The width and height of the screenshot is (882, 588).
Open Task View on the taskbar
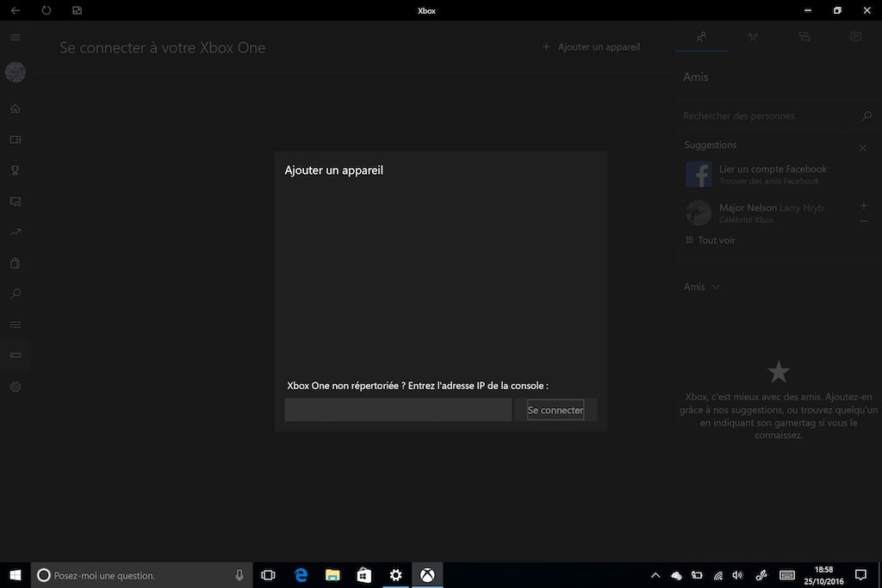[x=269, y=575]
